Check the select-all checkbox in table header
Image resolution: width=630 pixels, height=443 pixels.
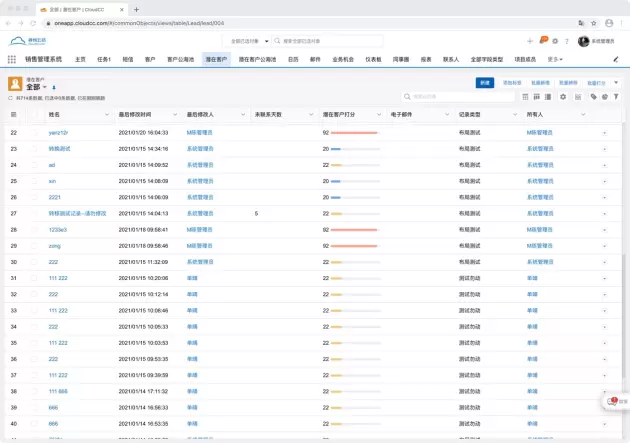[x=34, y=115]
